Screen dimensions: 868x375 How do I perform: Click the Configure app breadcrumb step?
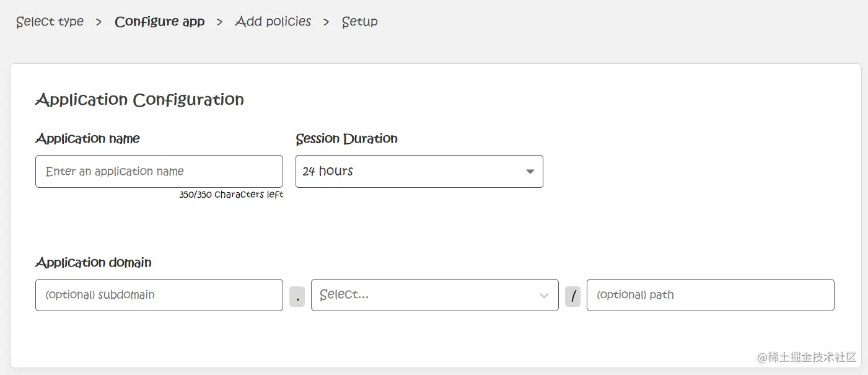[x=159, y=22]
